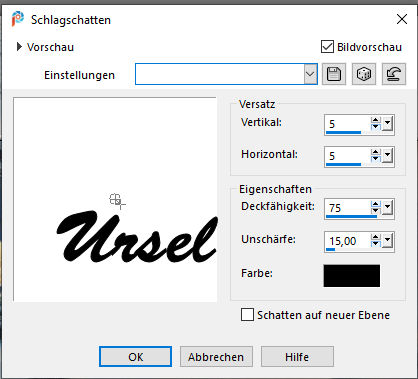Click inside the Horizontal value field
The image size is (418, 379).
(x=348, y=156)
